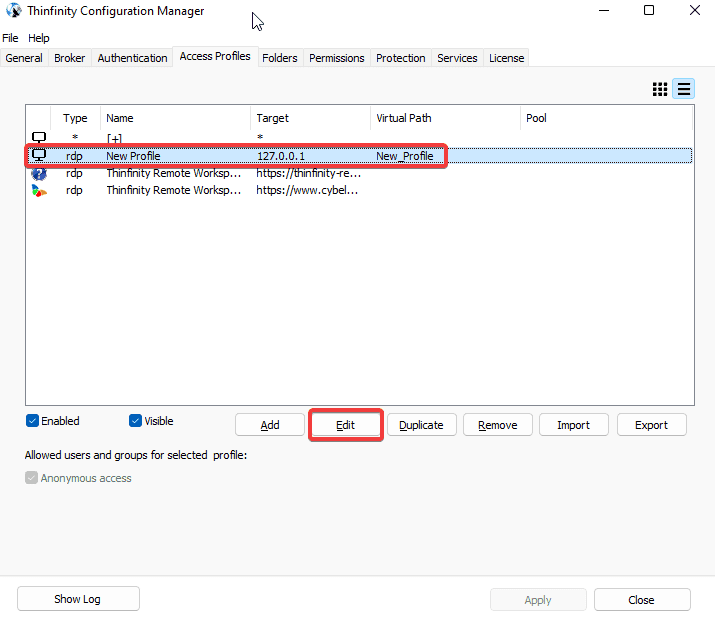Duplicate the selected profile
Image resolution: width=715 pixels, height=620 pixels.
coord(421,425)
